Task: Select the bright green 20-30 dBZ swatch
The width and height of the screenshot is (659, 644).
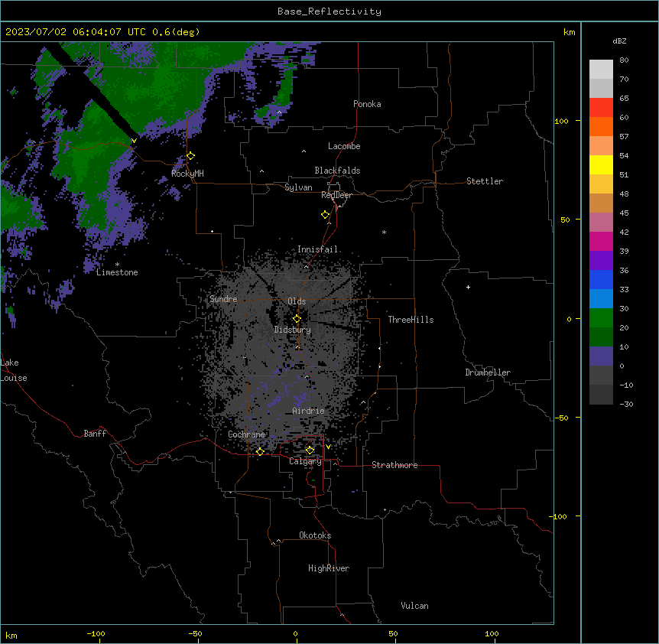Action: click(601, 318)
